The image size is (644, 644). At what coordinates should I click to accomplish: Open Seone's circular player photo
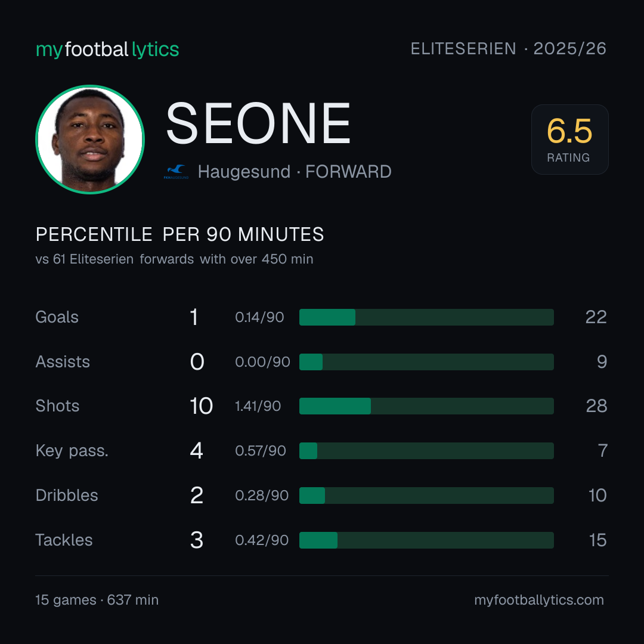coord(90,139)
